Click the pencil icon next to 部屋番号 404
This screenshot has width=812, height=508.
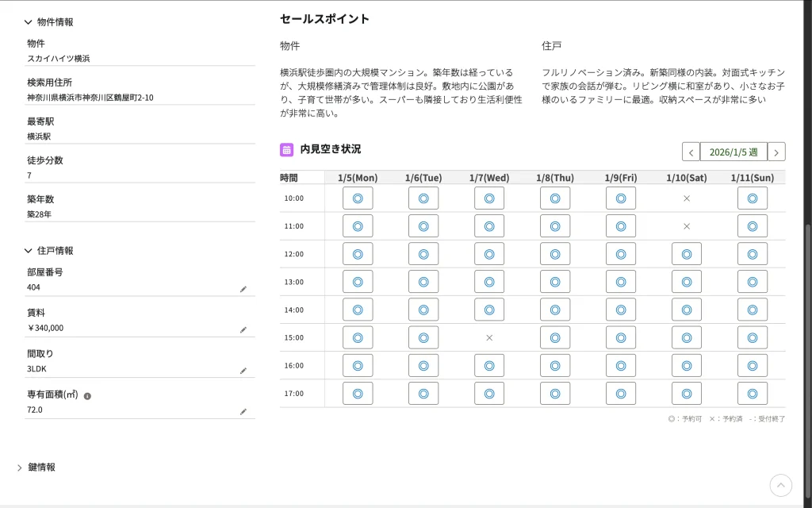click(x=243, y=290)
